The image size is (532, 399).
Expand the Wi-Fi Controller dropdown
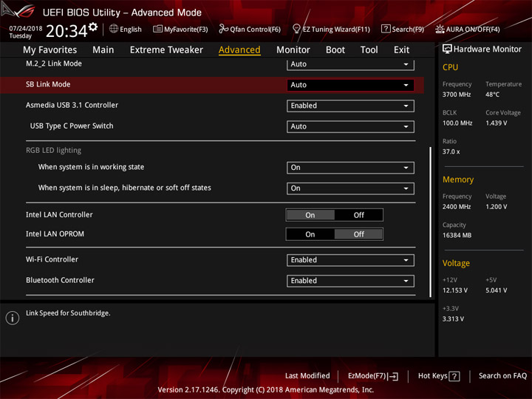[x=350, y=260]
